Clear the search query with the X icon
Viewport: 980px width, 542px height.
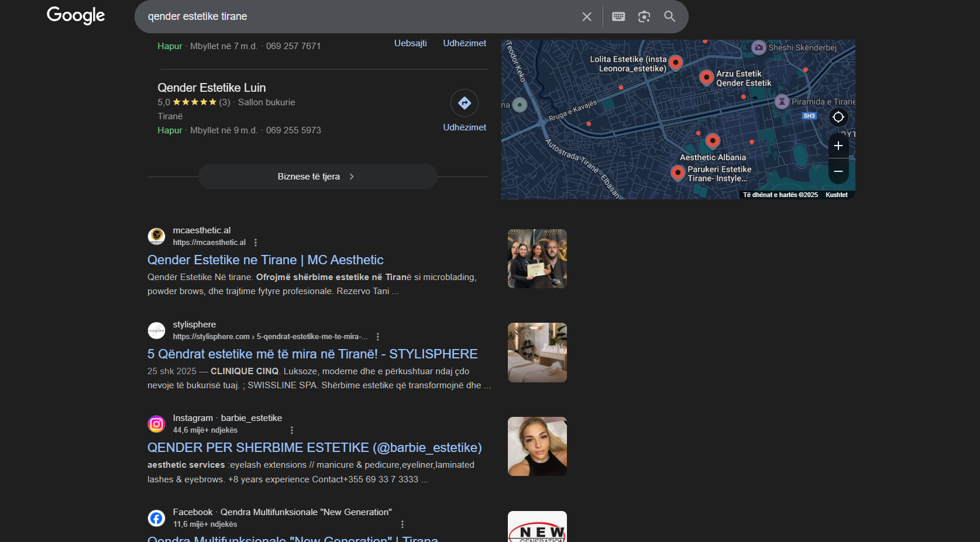[586, 16]
